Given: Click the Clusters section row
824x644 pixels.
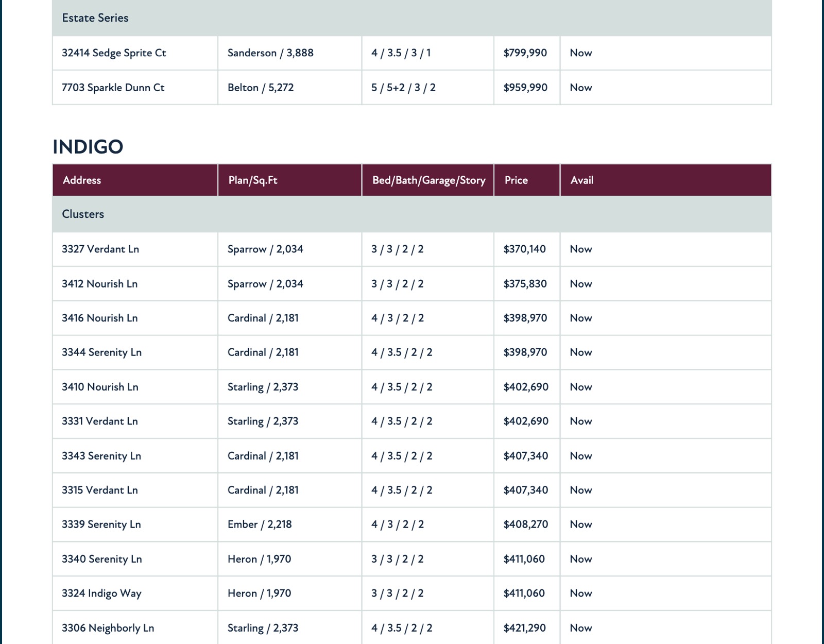Looking at the screenshot, I should (412, 214).
